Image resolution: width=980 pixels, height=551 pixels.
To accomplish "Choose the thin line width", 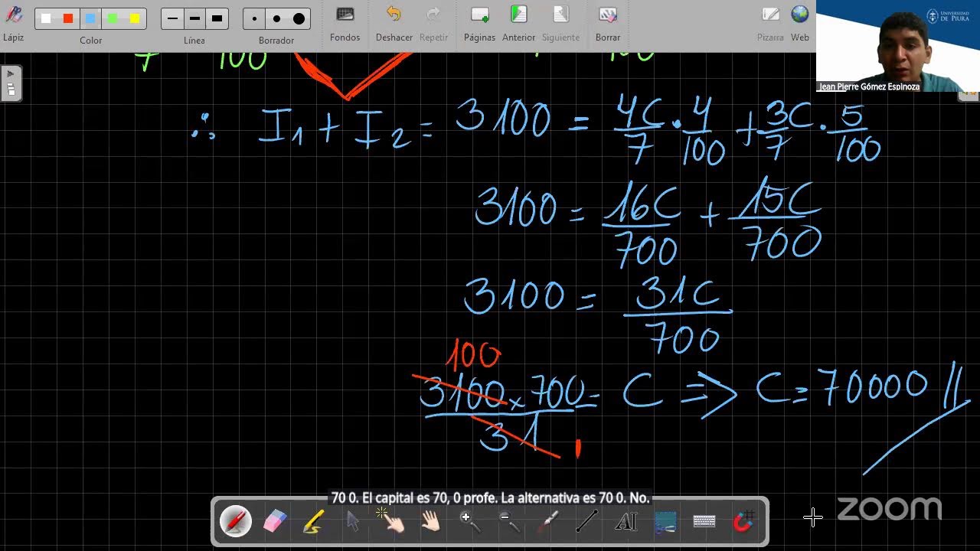I will (172, 18).
